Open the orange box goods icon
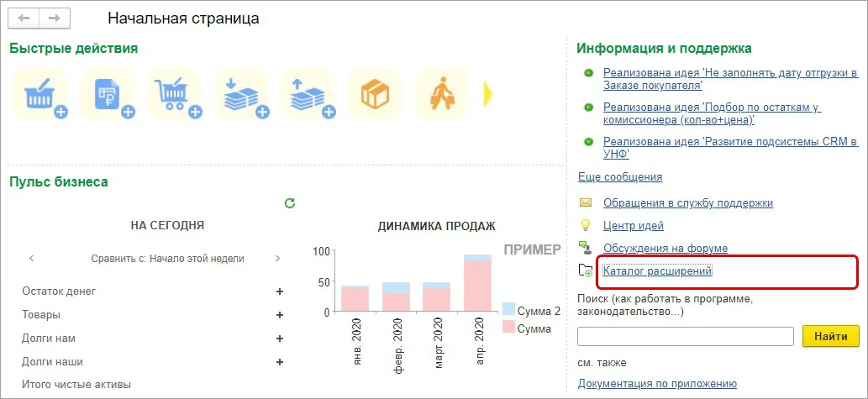This screenshot has width=868, height=399. (x=376, y=95)
